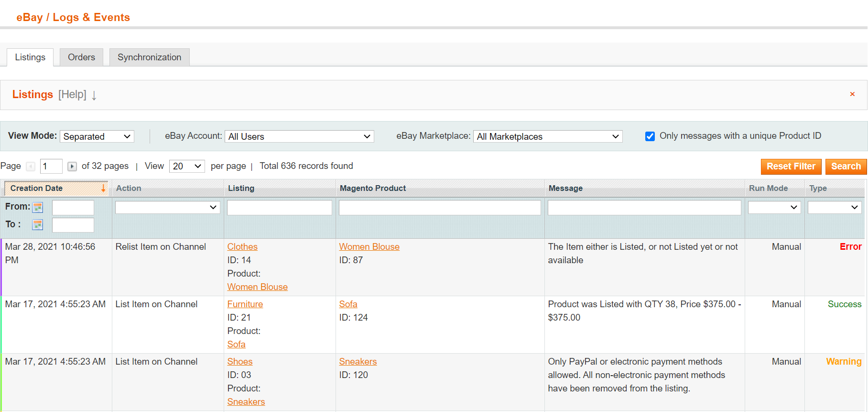Click the Message filter text field
Viewport: 868px width, 412px height.
point(644,208)
